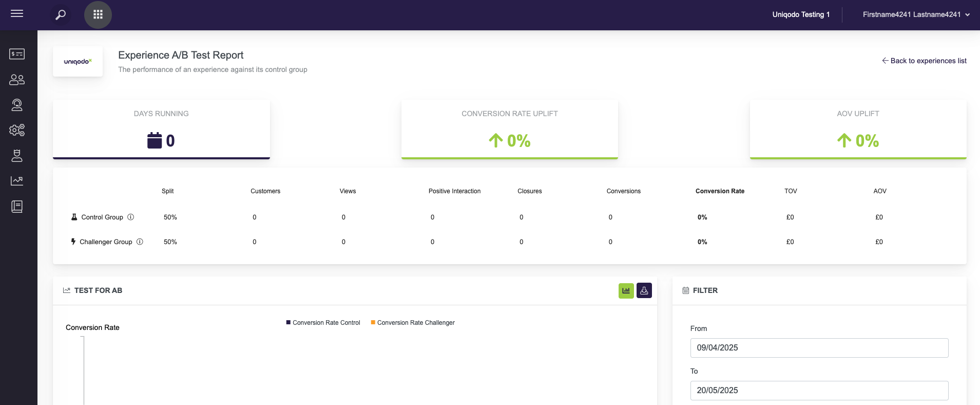Viewport: 980px width, 405px height.
Task: Open the From date picker field
Action: [x=819, y=348]
